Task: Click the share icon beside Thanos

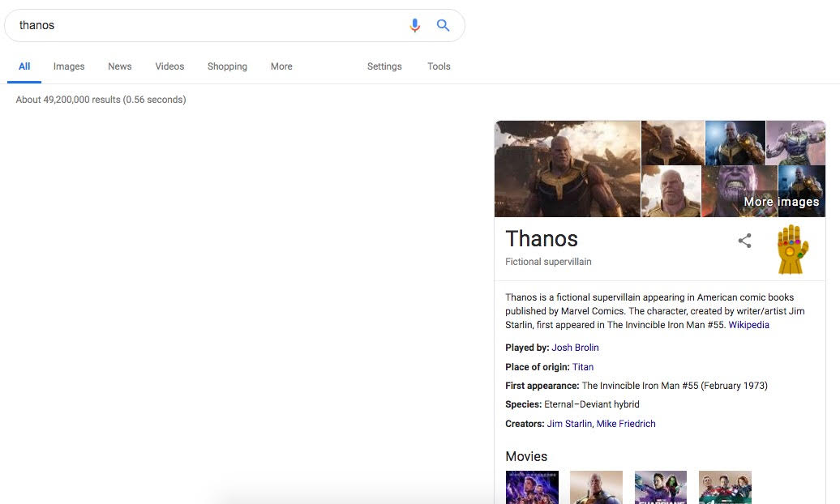Action: (x=744, y=241)
